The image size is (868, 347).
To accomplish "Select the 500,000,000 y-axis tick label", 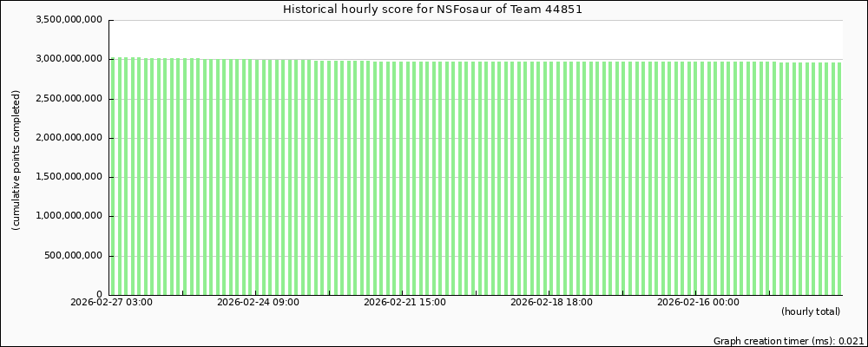I will click(x=75, y=256).
